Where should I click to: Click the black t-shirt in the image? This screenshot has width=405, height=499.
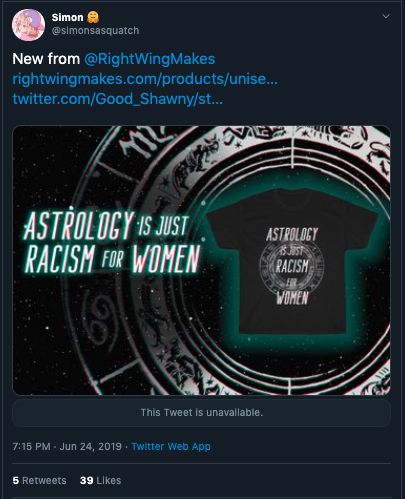[x=292, y=261]
